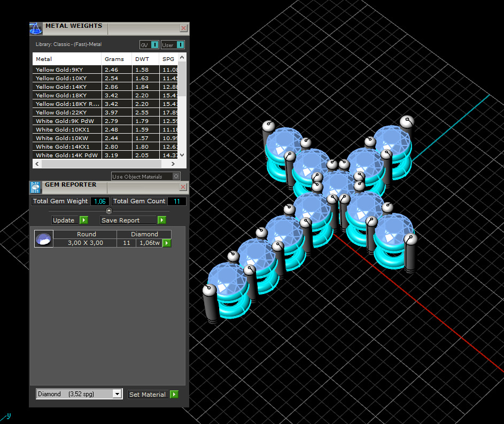Click the round diamond gem thumbnail

pos(44,239)
